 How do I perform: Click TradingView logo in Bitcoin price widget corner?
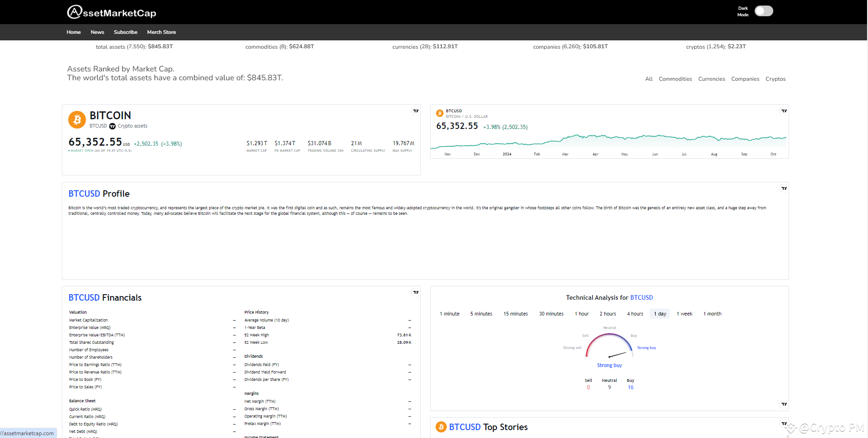(416, 111)
